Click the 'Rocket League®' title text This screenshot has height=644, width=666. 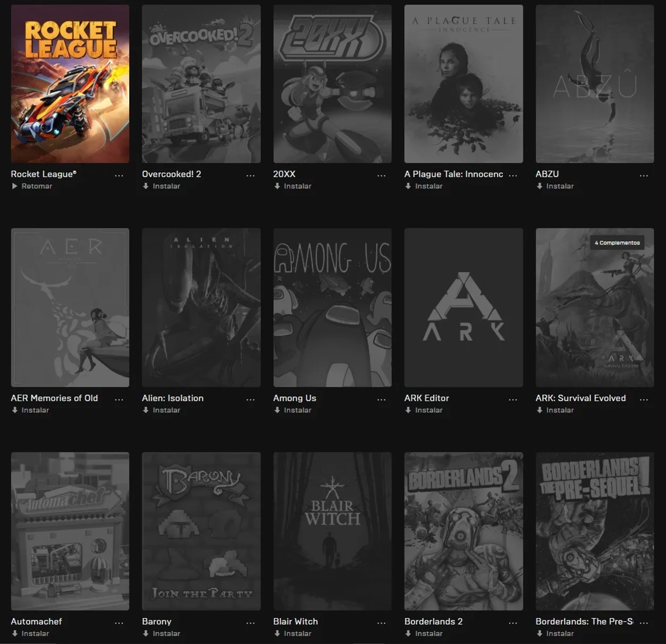click(x=44, y=174)
